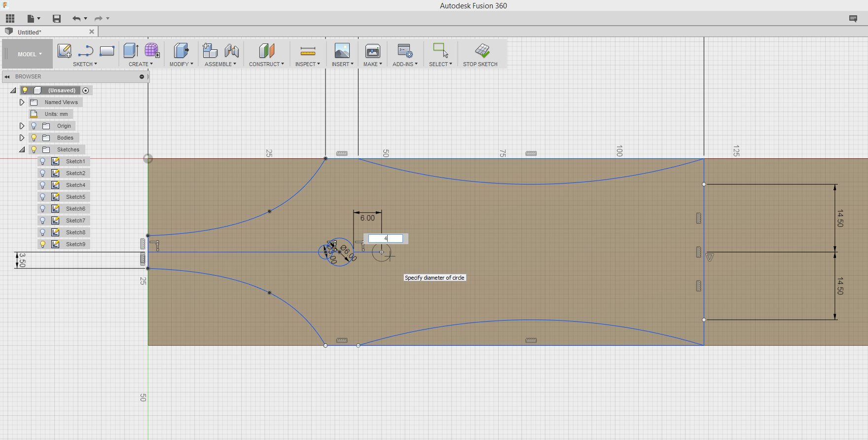
Task: Select the Sketch7 tree item
Action: tap(75, 220)
